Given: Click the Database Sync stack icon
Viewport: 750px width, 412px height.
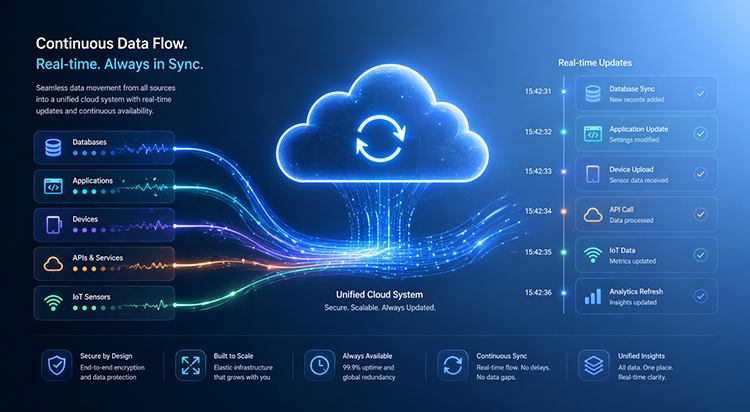Looking at the screenshot, I should 593,94.
